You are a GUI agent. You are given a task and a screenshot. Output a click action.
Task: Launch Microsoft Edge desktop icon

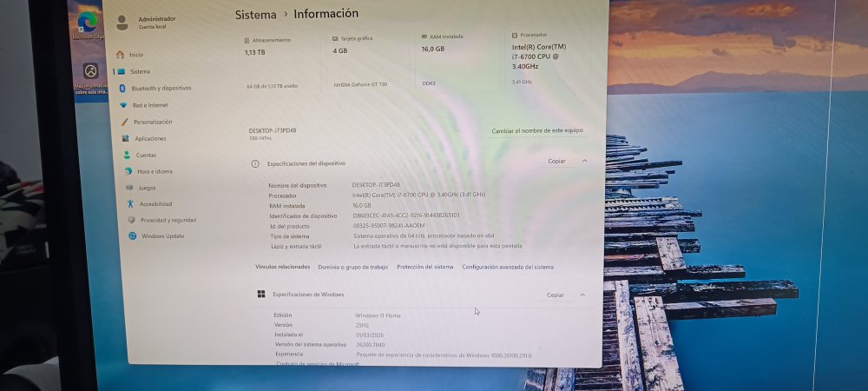pyautogui.click(x=88, y=22)
